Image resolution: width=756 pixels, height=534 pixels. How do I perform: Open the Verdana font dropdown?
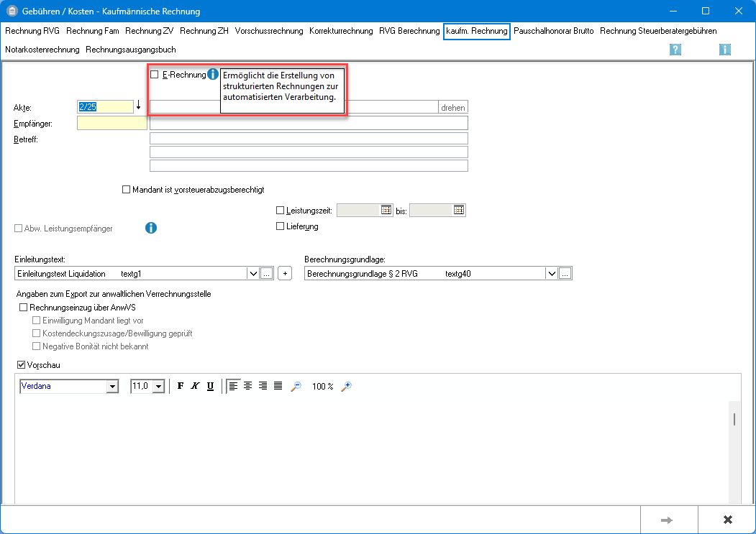click(x=111, y=387)
